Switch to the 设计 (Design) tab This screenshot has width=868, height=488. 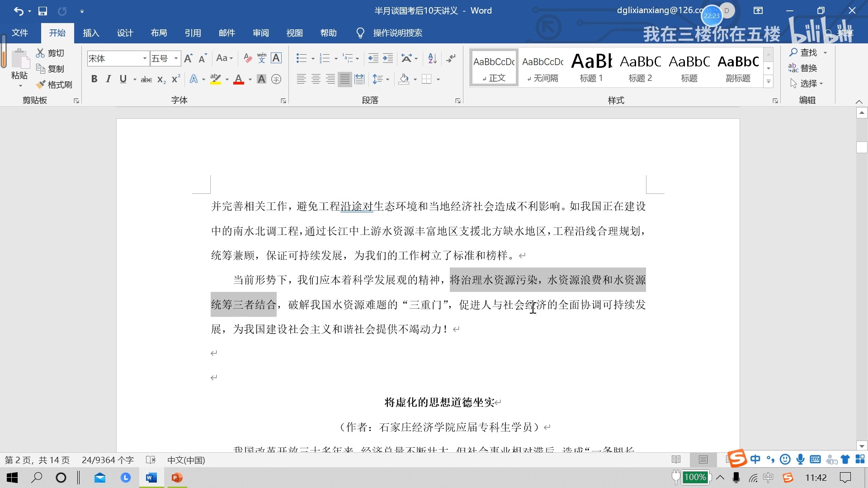tap(125, 33)
